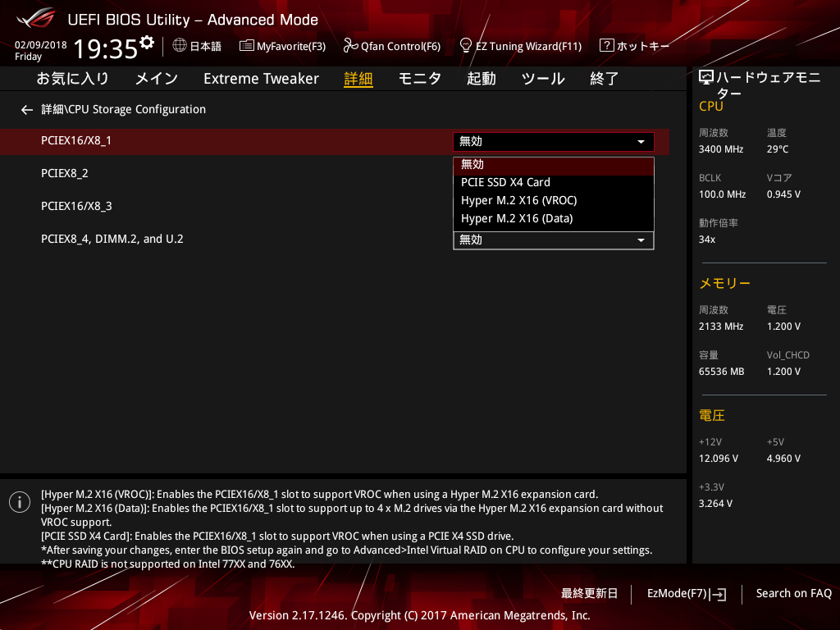Click the question mark hotkey icon
This screenshot has width=840, height=630.
pyautogui.click(x=606, y=46)
